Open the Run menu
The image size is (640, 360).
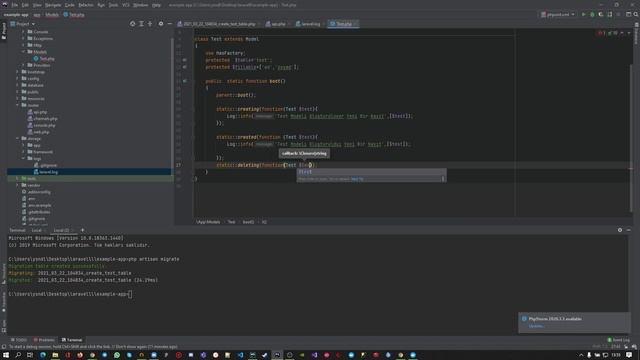tap(101, 5)
